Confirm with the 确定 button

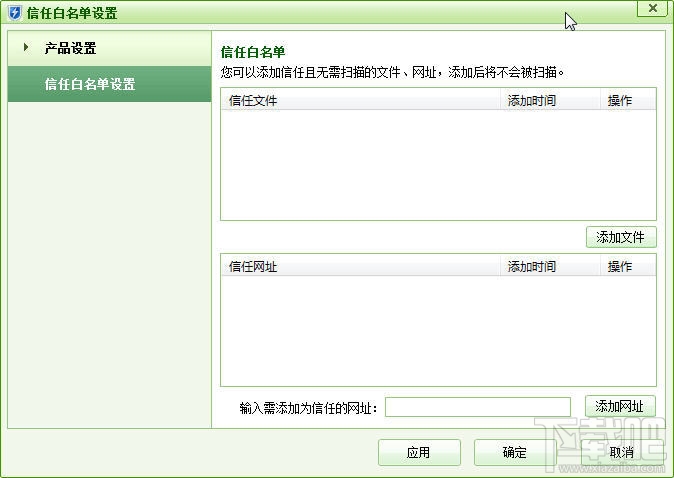(515, 452)
